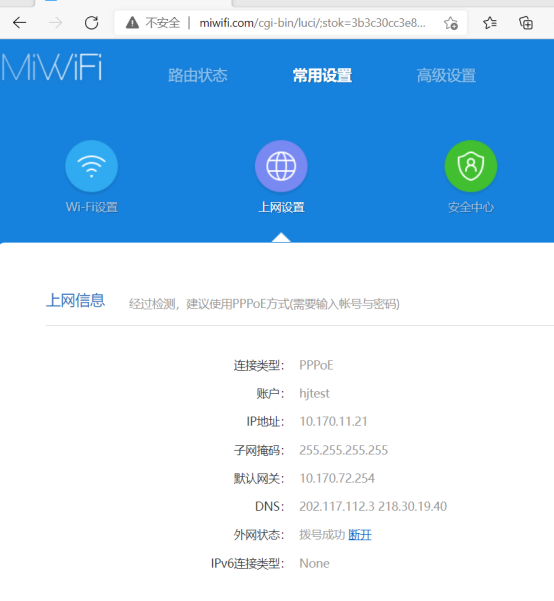
Task: Add this page to favorites (star plus icon)
Action: [x=451, y=23]
